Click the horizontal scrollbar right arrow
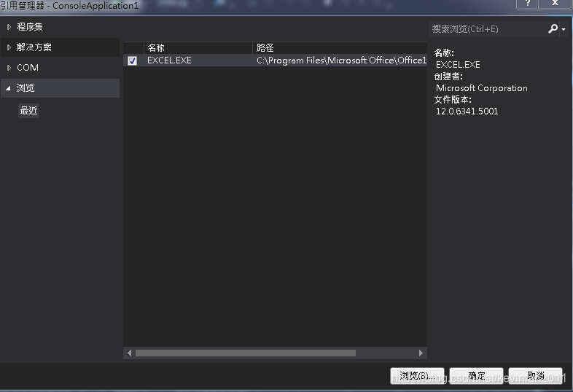573x392 pixels. (421, 353)
